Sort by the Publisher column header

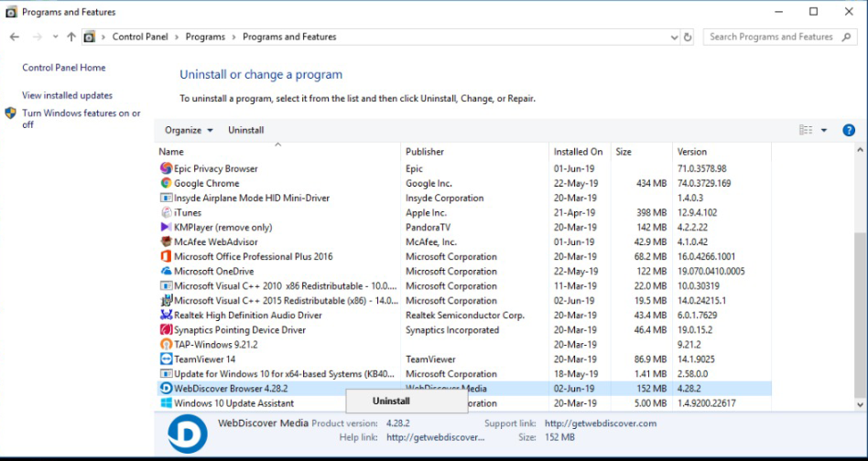[x=475, y=152]
